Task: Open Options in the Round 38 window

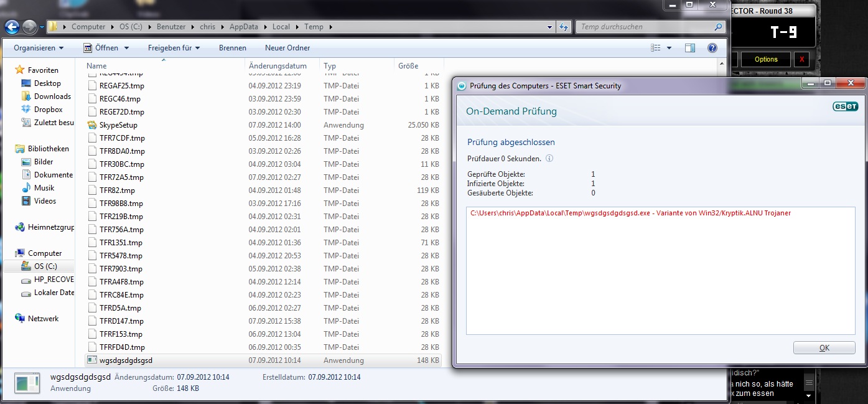Action: point(766,60)
